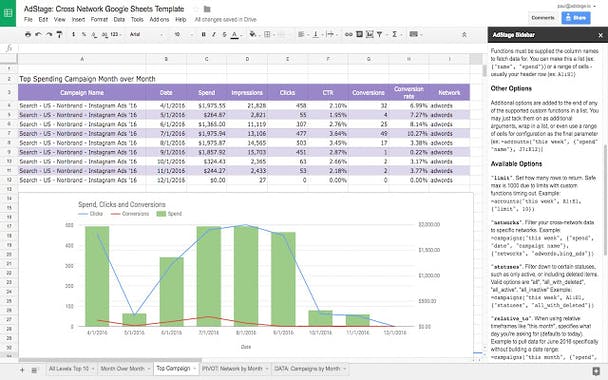Screen dimensions: 608x380
Task: Open more number formats dropdown
Action: point(116,35)
